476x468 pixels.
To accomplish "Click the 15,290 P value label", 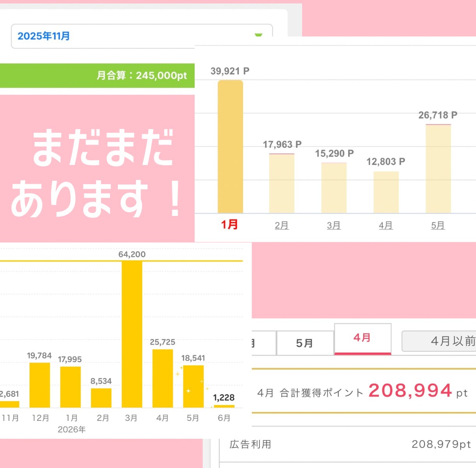I will tap(334, 154).
